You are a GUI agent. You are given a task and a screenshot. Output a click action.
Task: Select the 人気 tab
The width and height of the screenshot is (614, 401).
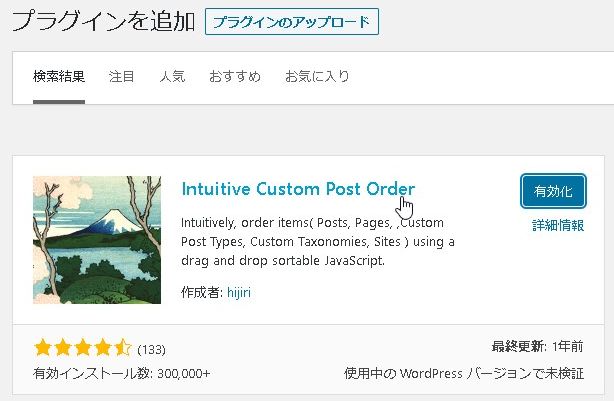coord(172,77)
